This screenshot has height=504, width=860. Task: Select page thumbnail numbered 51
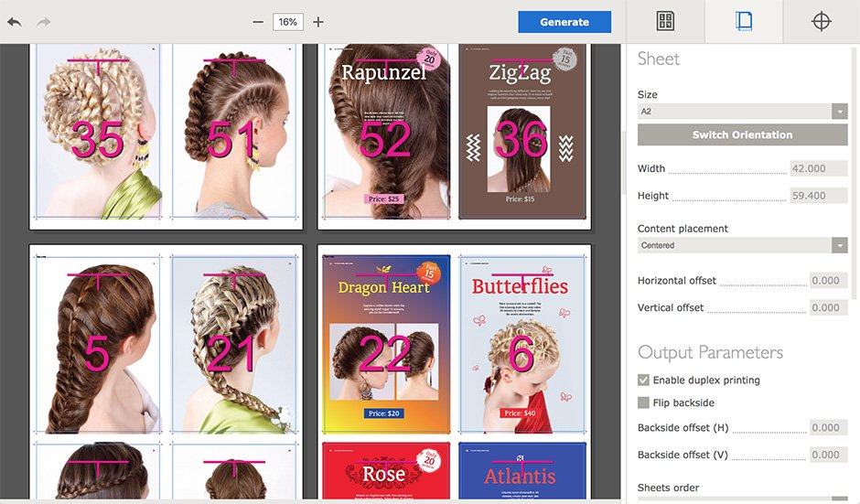coord(234,132)
